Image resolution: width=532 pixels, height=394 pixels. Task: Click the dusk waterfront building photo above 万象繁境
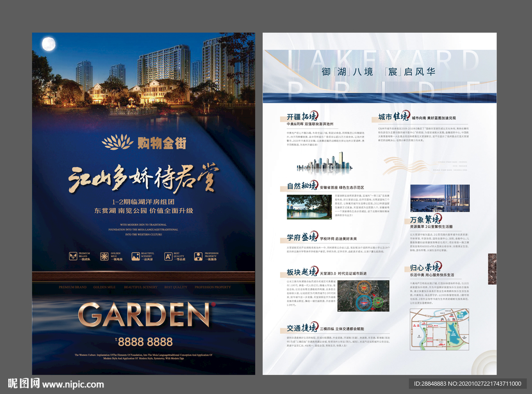pos(440,198)
